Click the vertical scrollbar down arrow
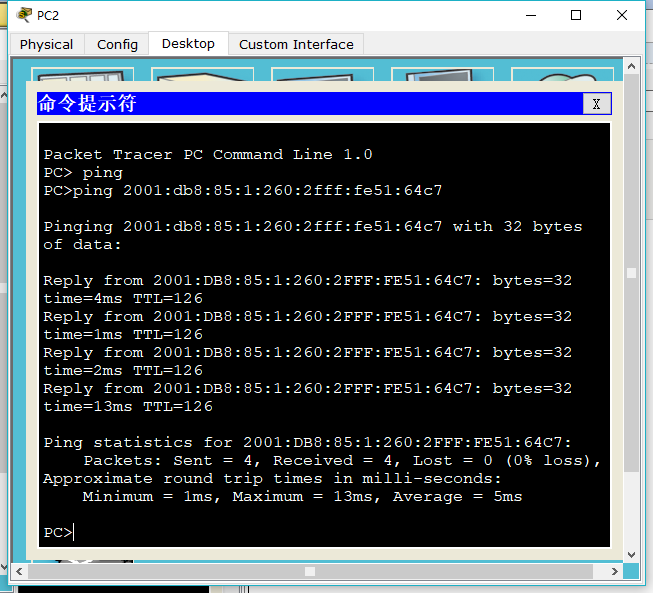 (x=631, y=555)
